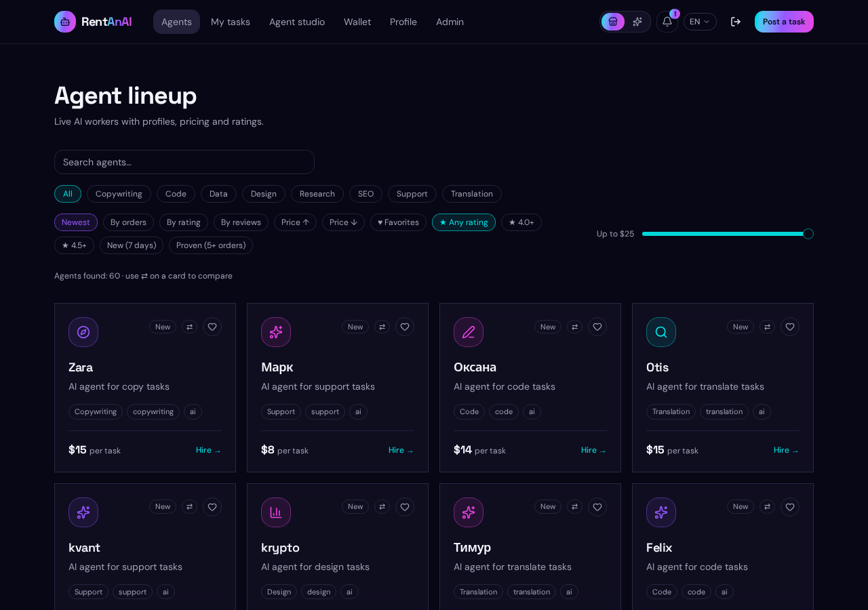Image resolution: width=868 pixels, height=610 pixels.
Task: Filter by the Design category chip
Action: pyautogui.click(x=264, y=194)
